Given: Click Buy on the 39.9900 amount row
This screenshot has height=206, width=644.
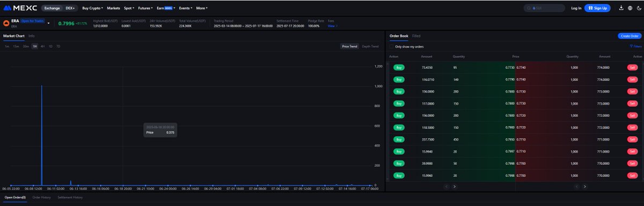Looking at the screenshot, I should (399, 164).
